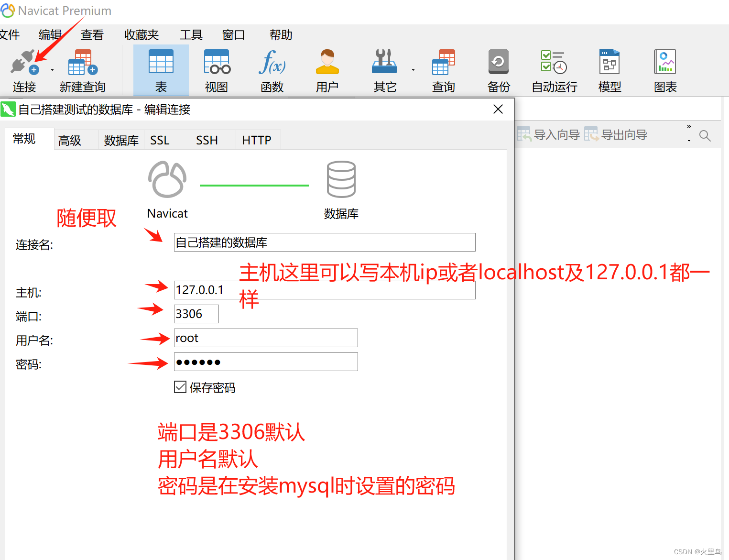The height and width of the screenshot is (560, 729).
Task: Toggle the 保存密码 (Save password) checkbox
Action: pos(180,387)
